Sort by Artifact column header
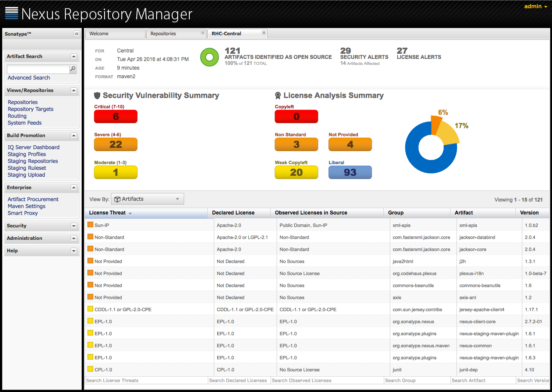 coord(483,213)
